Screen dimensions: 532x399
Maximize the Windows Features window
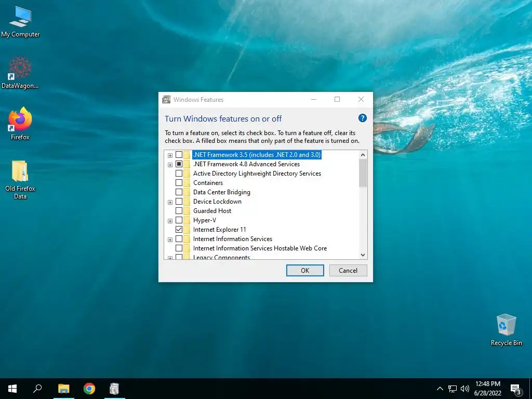pyautogui.click(x=337, y=99)
